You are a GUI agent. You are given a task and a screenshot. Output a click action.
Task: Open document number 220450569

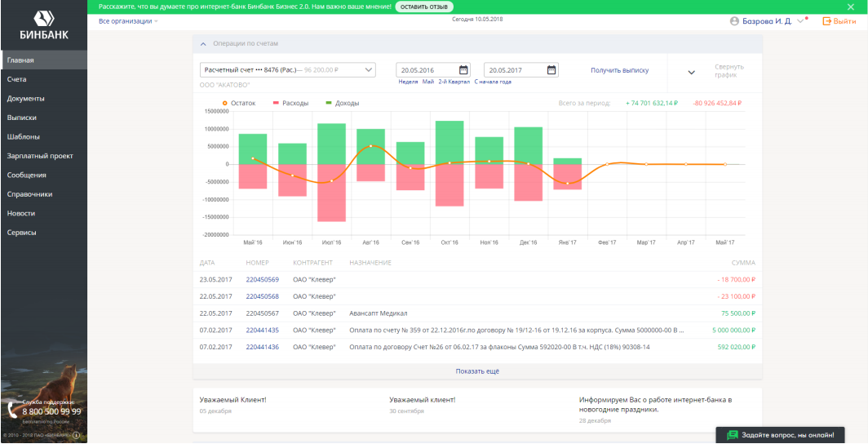tap(263, 280)
